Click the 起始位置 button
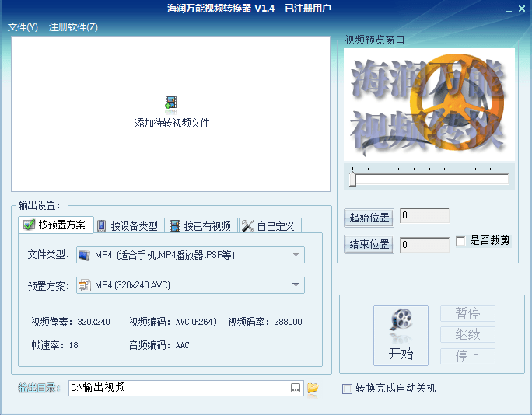The image size is (532, 415). pyautogui.click(x=369, y=218)
